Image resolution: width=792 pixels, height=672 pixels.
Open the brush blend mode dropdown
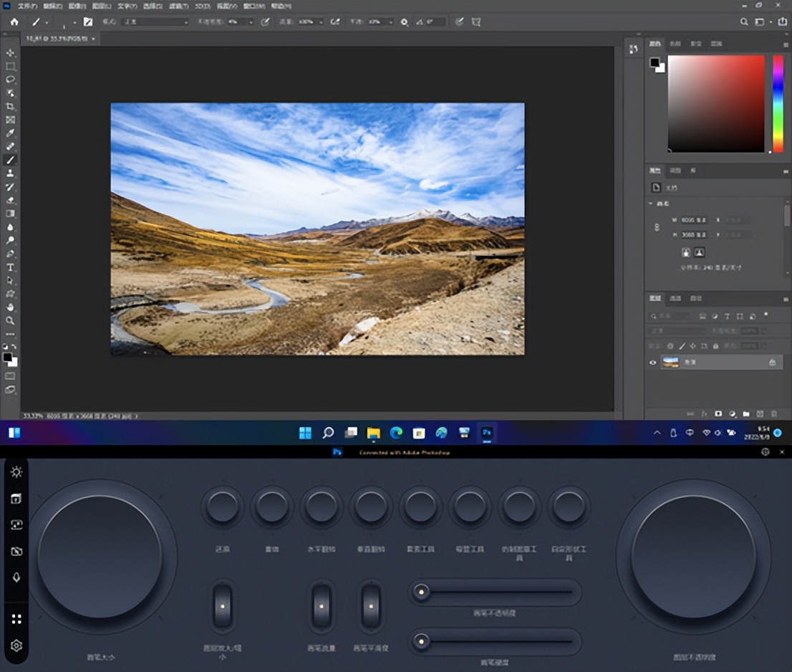pos(154,22)
